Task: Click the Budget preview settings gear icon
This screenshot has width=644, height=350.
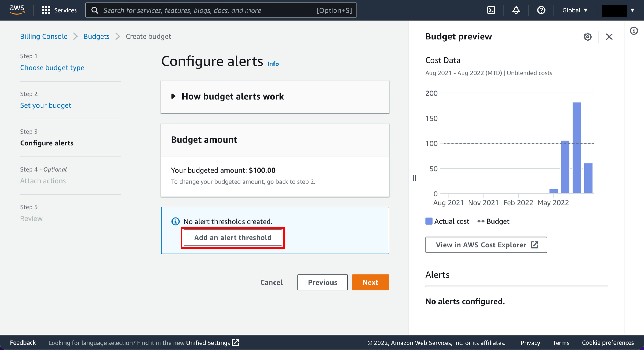Action: [587, 36]
